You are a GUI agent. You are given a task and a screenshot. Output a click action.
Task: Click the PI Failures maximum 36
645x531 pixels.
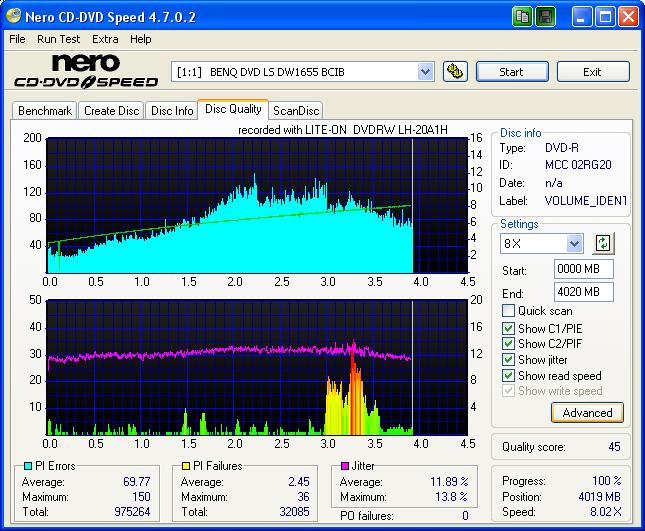pos(303,496)
